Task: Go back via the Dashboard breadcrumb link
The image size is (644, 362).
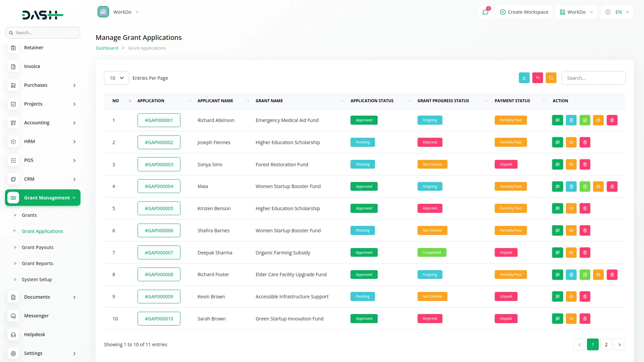Action: tap(106, 48)
